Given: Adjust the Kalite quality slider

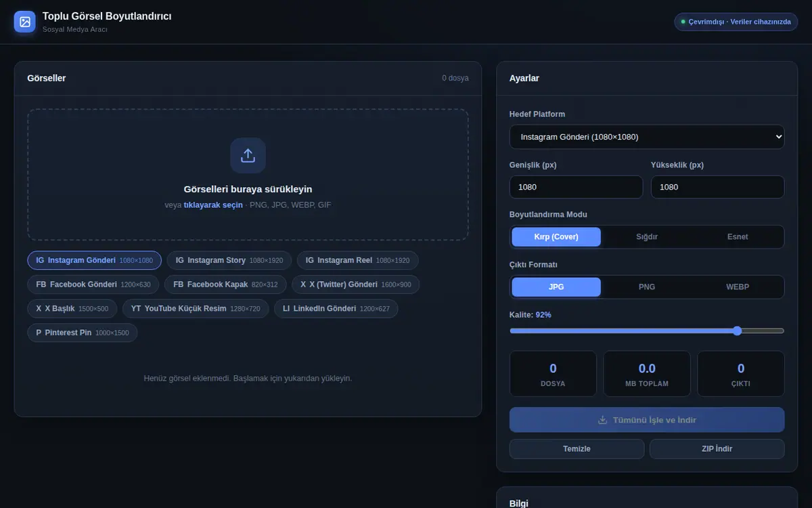Looking at the screenshot, I should click(647, 331).
